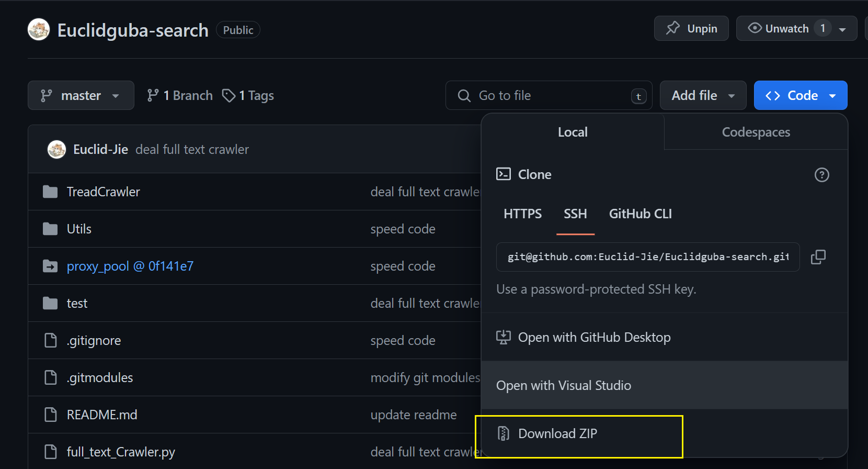The image size is (868, 469).
Task: Click the eye icon in Unwatch button
Action: tap(755, 28)
